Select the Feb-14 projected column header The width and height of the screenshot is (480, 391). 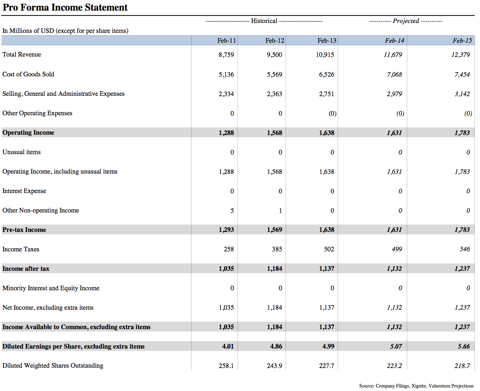395,41
